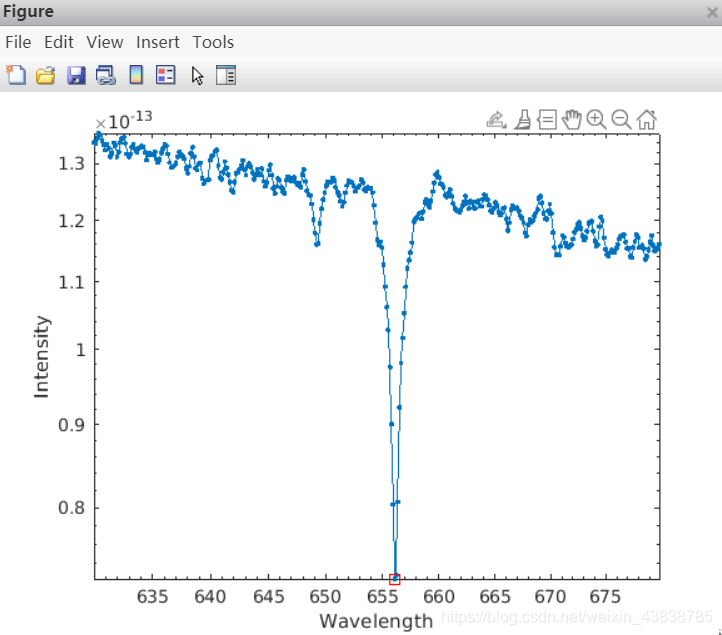
Task: Select the Pan hand tool
Action: click(x=572, y=120)
